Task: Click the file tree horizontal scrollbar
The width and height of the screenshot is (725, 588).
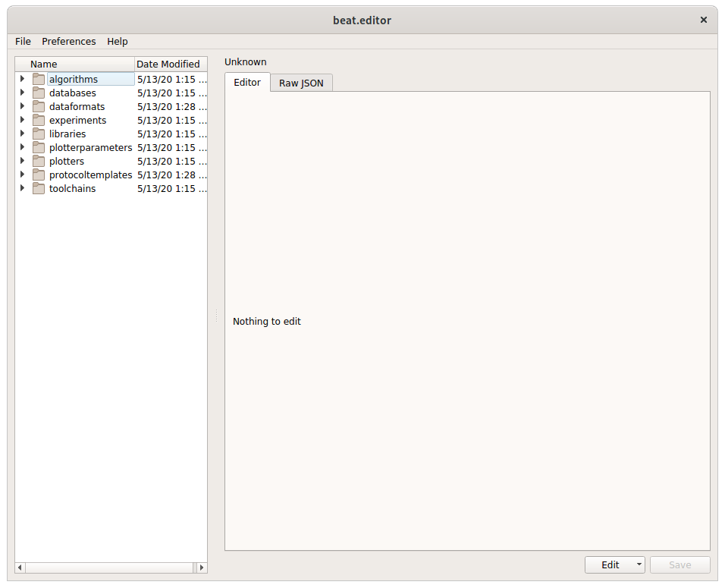Action: 111,568
